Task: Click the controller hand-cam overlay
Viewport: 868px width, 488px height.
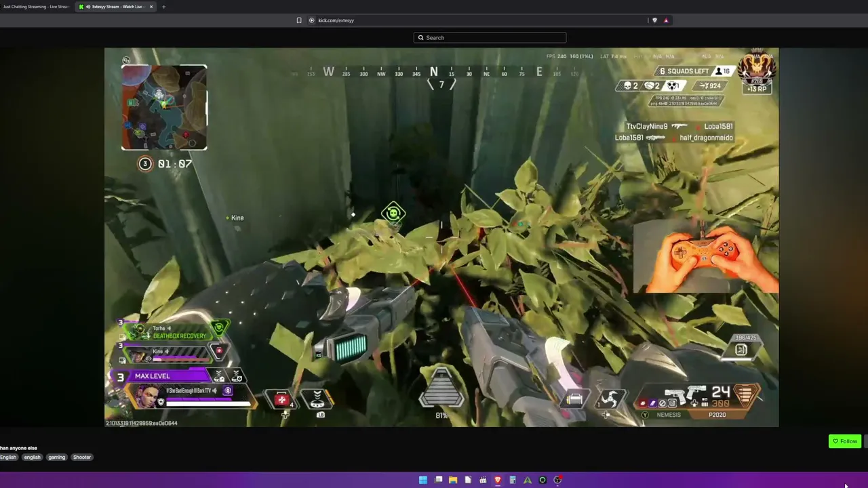Action: point(706,256)
